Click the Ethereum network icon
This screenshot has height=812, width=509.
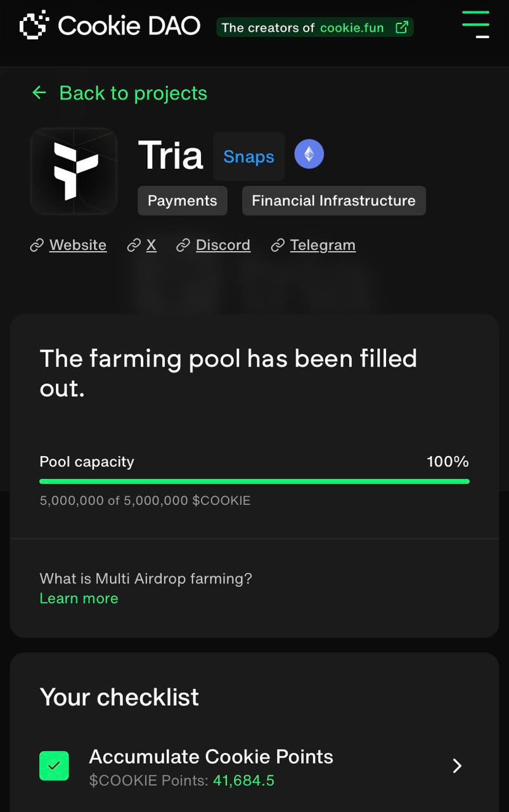click(309, 154)
